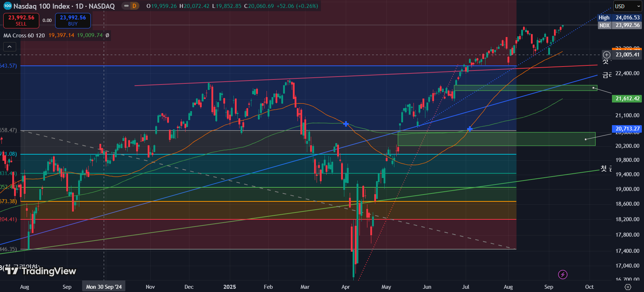644x292 pixels.
Task: Click the High 24,016.53 price label
Action: point(619,18)
